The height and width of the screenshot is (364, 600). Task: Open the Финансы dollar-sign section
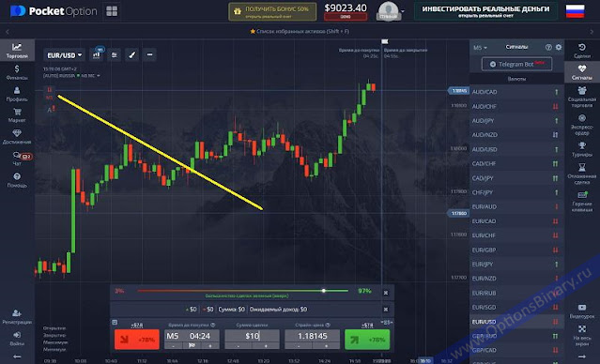(x=17, y=72)
